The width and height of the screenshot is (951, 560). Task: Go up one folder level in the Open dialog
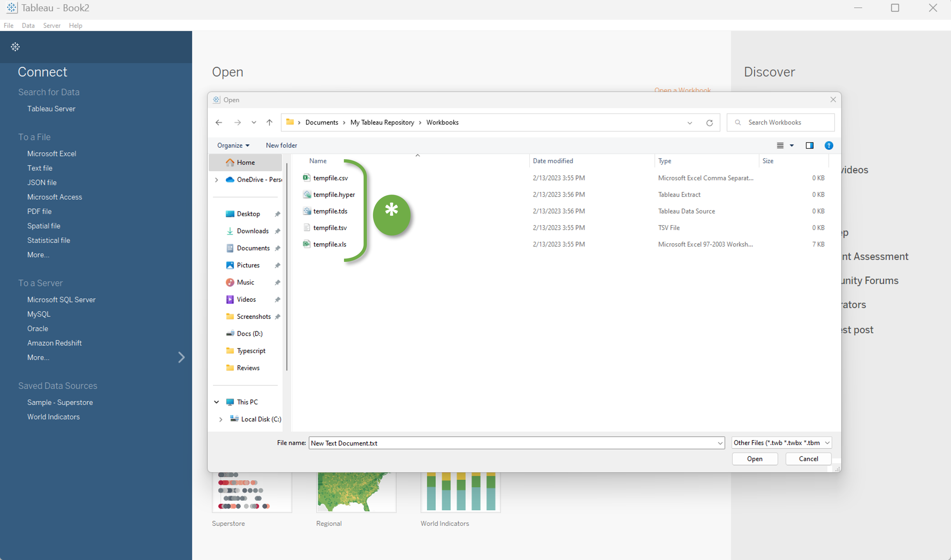point(269,122)
